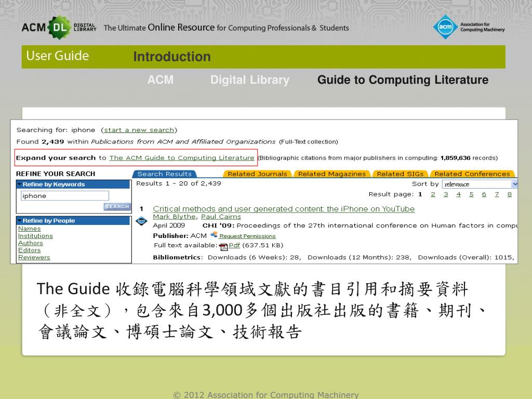The image size is (532, 399).
Task: Open the Names refine link
Action: 29,229
